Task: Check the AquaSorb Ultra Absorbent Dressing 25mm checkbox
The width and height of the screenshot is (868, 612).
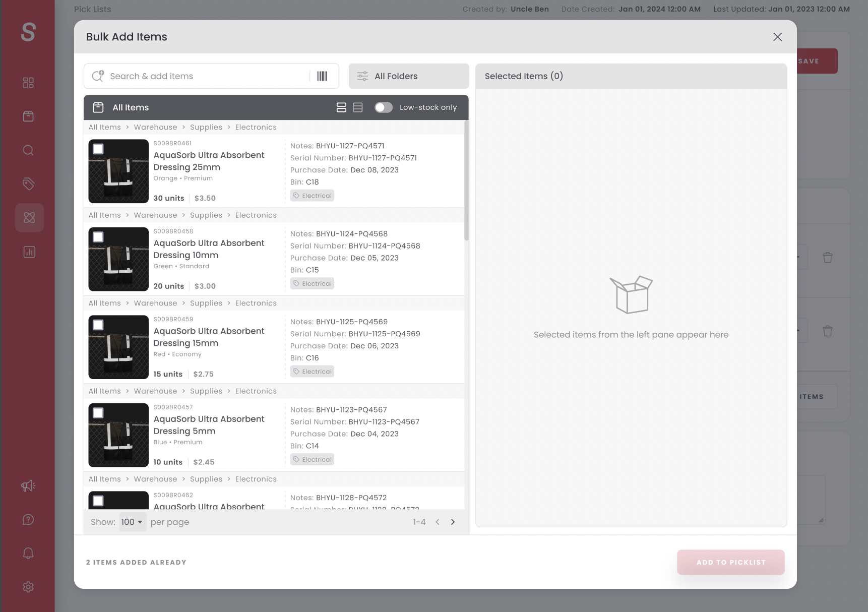Action: 97,148
